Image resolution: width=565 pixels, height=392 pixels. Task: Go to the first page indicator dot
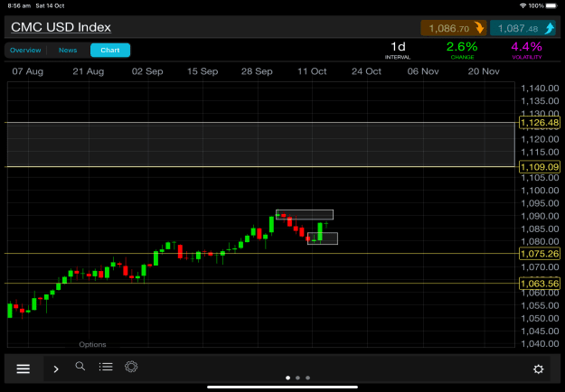pos(287,378)
